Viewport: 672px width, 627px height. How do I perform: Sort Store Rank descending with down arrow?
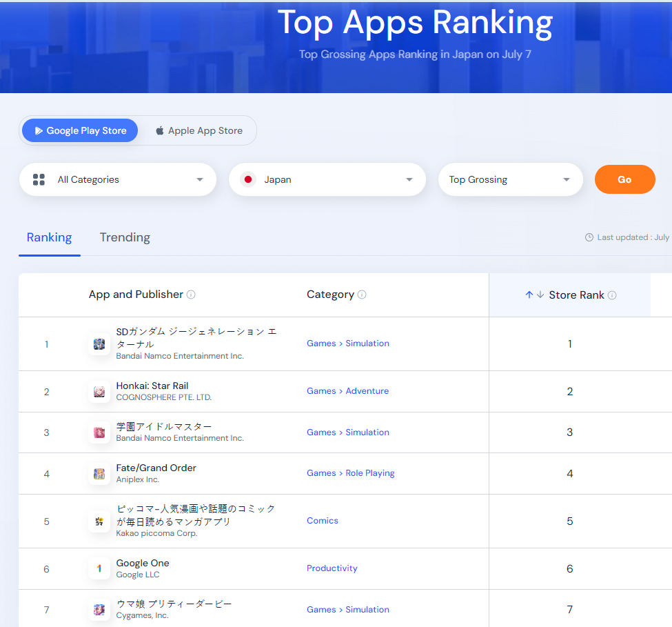pos(540,295)
